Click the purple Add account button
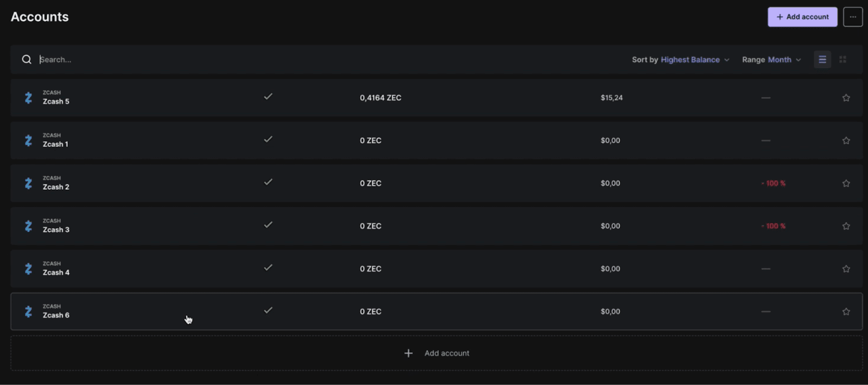Viewport: 868px width, 385px height. tap(802, 17)
